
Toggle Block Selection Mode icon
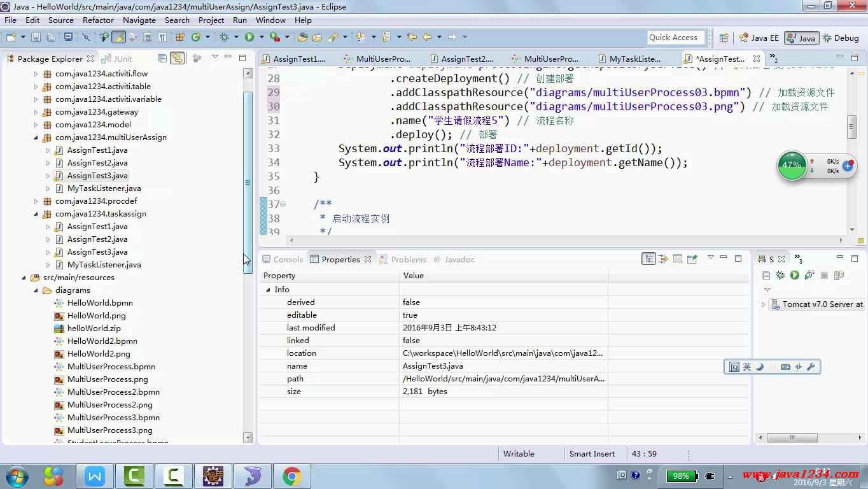(147, 38)
